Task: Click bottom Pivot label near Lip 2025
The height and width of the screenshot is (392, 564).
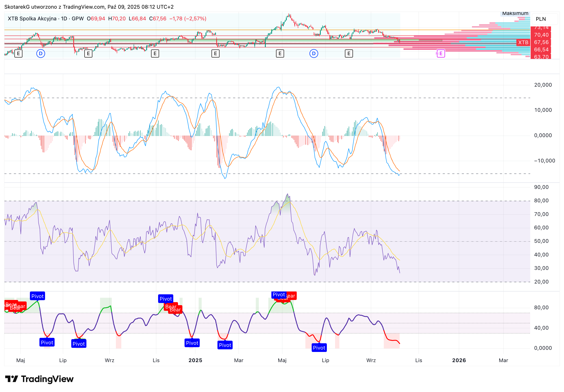Action: coord(319,348)
